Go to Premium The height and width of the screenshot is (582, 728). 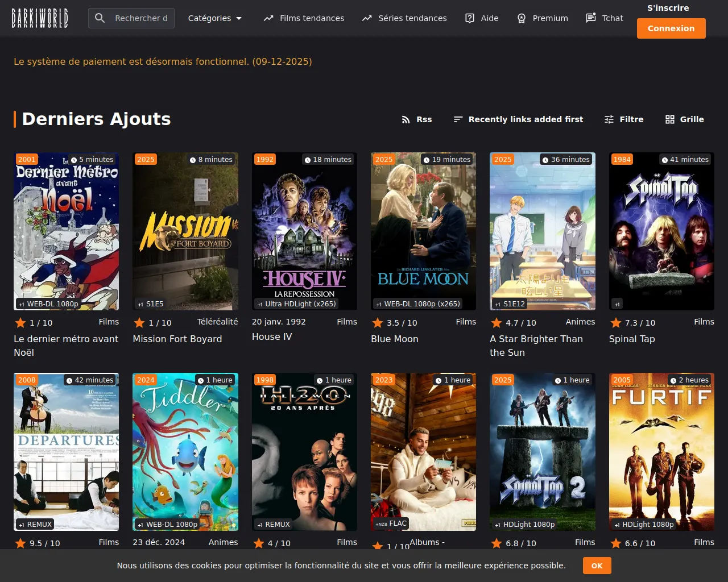click(x=542, y=18)
